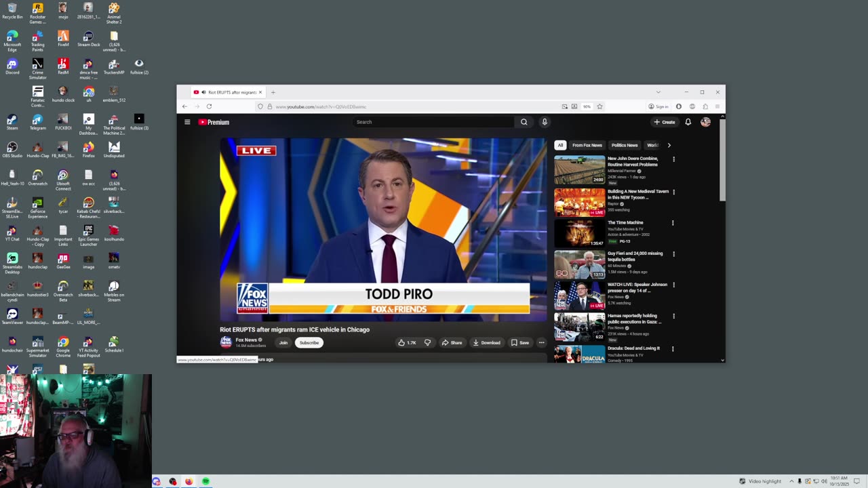
Task: Bookmark this page with star icon
Action: coord(599,106)
